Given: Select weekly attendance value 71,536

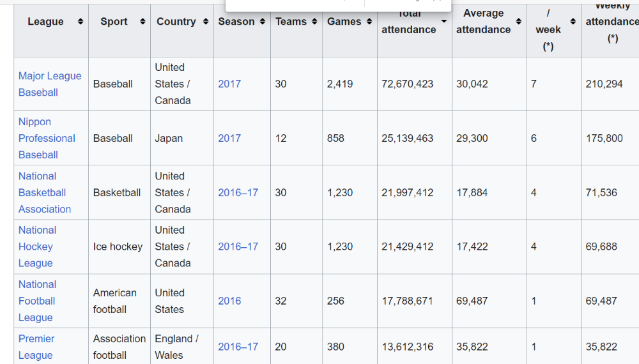Looking at the screenshot, I should point(601,193).
